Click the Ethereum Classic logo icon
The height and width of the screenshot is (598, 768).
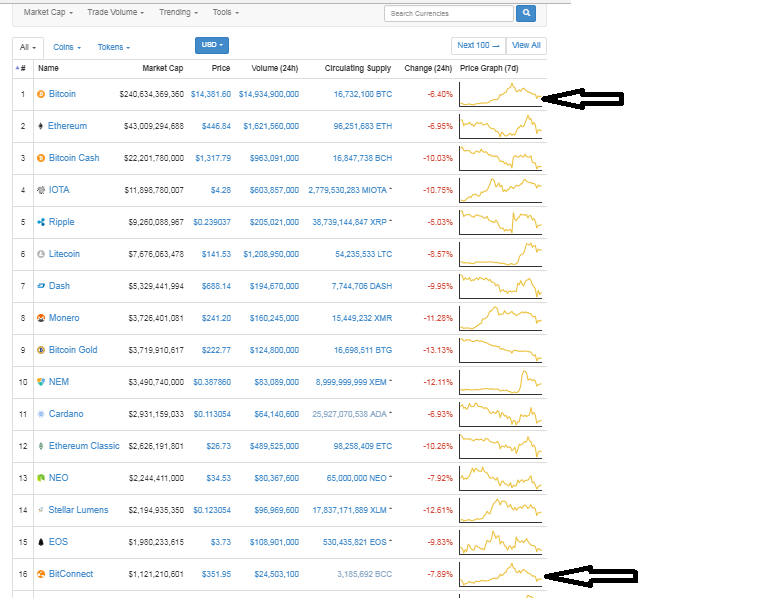click(41, 446)
